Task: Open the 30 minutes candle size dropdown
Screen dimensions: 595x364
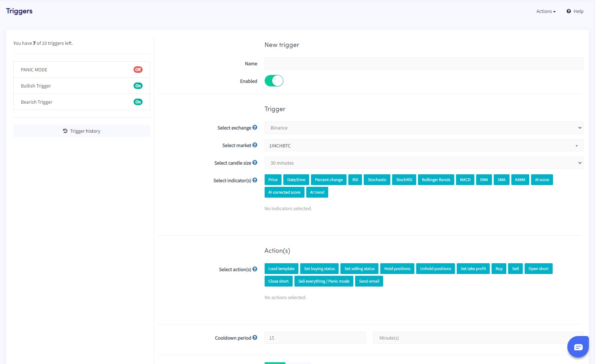Action: coord(424,163)
